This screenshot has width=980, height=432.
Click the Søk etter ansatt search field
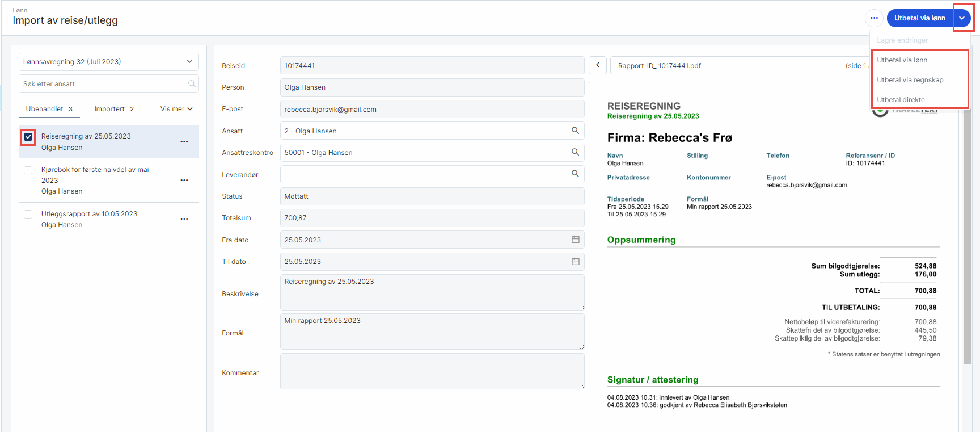[x=103, y=84]
